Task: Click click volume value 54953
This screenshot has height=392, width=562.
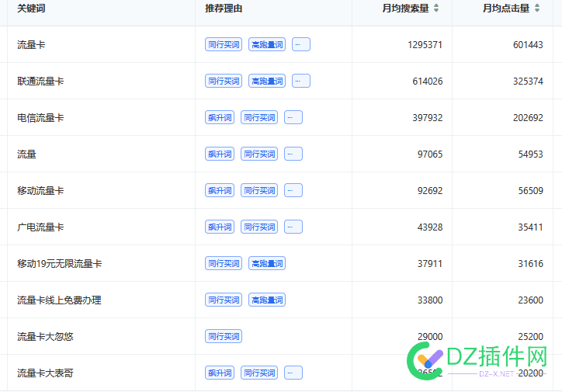Action: [531, 154]
